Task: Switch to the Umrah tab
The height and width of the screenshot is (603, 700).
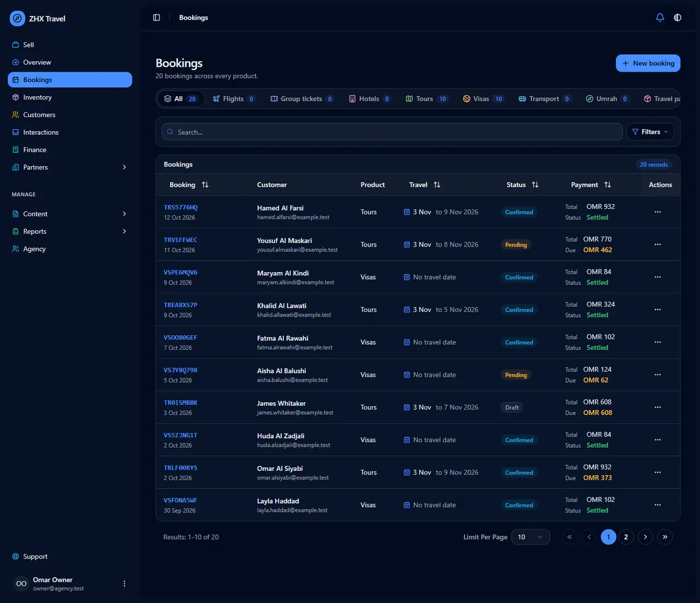Action: pos(607,99)
